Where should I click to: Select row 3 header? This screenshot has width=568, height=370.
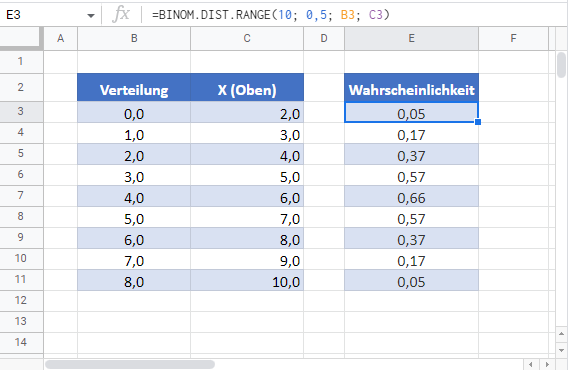click(x=21, y=112)
